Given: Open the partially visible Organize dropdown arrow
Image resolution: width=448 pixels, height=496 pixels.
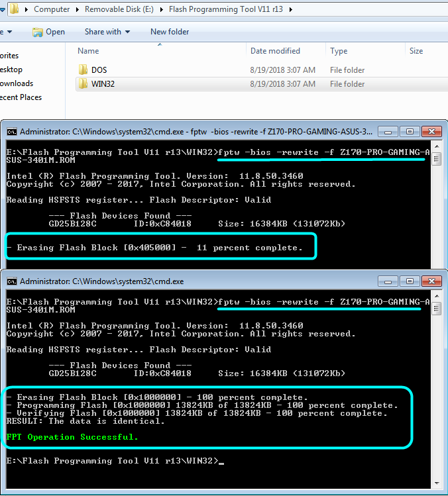Looking at the screenshot, I should 9,32.
